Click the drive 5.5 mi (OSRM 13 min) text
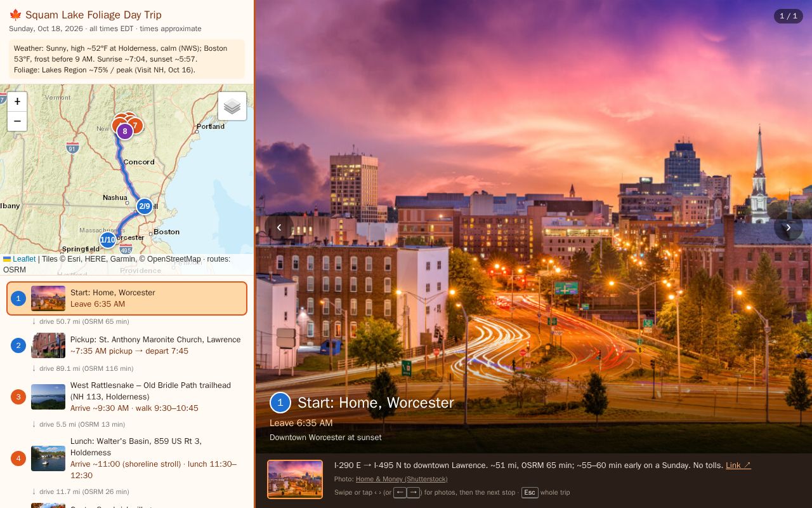 [x=82, y=425]
